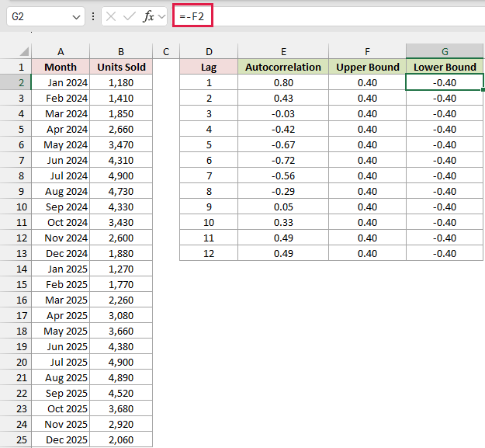Click the Select All corner triangle
Screen dimensions: 485x448
24,51
